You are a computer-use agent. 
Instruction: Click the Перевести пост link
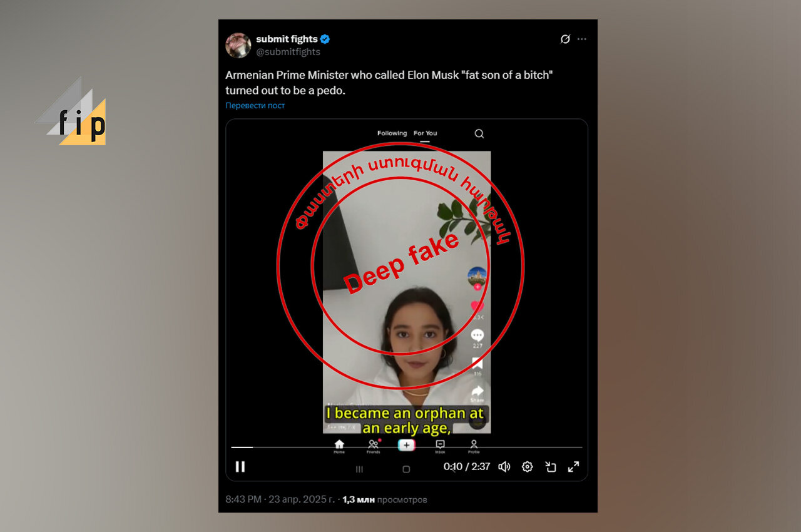click(x=255, y=105)
